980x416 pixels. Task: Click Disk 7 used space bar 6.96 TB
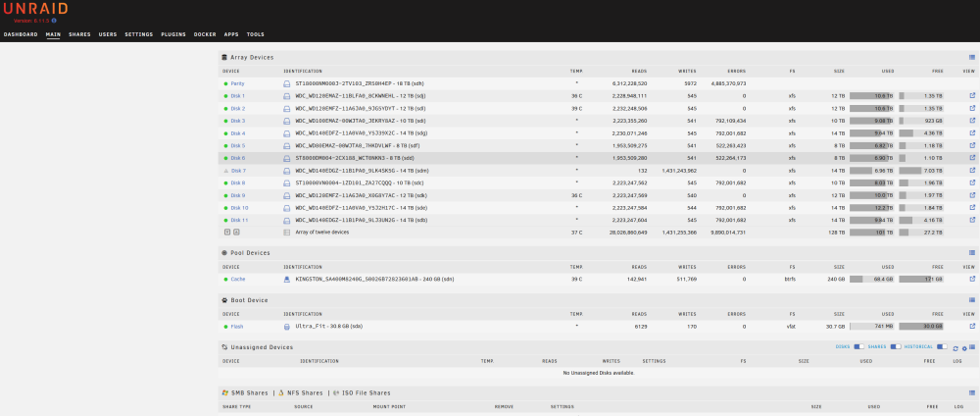pyautogui.click(x=872, y=170)
